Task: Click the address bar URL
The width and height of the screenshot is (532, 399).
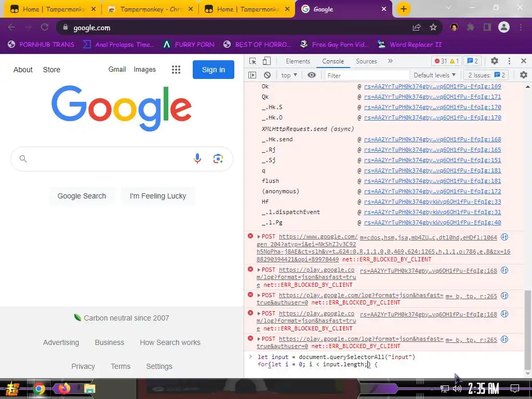Action: 91,28
